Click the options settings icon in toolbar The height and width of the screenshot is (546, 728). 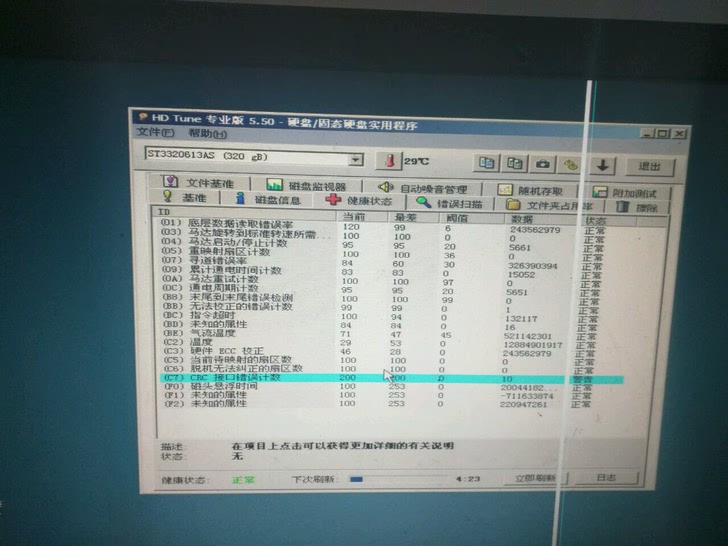point(571,164)
